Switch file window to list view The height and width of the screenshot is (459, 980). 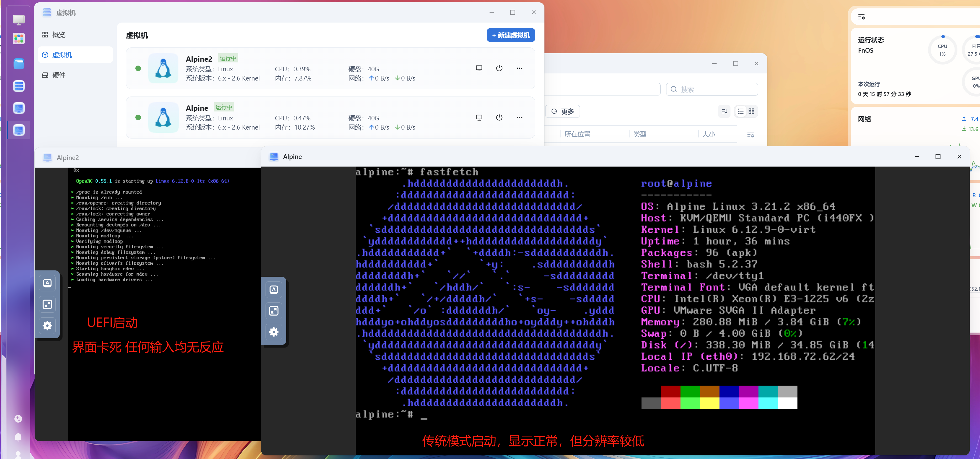[740, 111]
